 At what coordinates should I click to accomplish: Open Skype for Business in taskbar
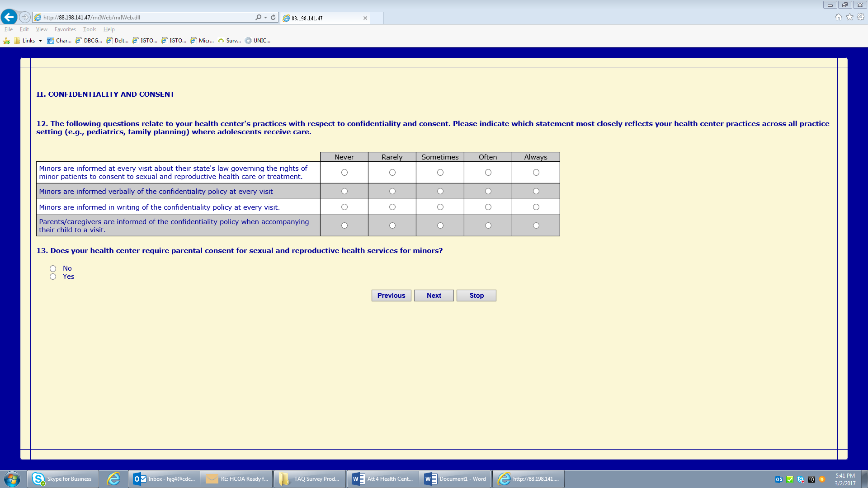pyautogui.click(x=63, y=479)
